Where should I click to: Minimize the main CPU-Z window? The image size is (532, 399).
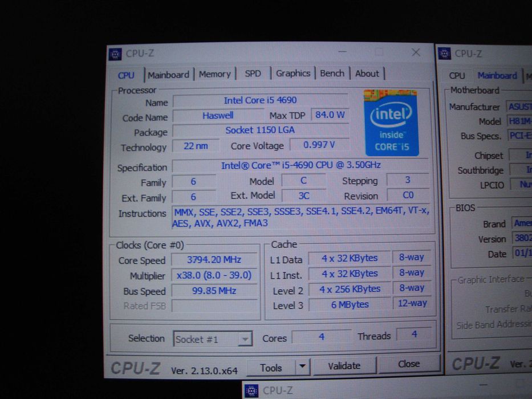pyautogui.click(x=342, y=52)
